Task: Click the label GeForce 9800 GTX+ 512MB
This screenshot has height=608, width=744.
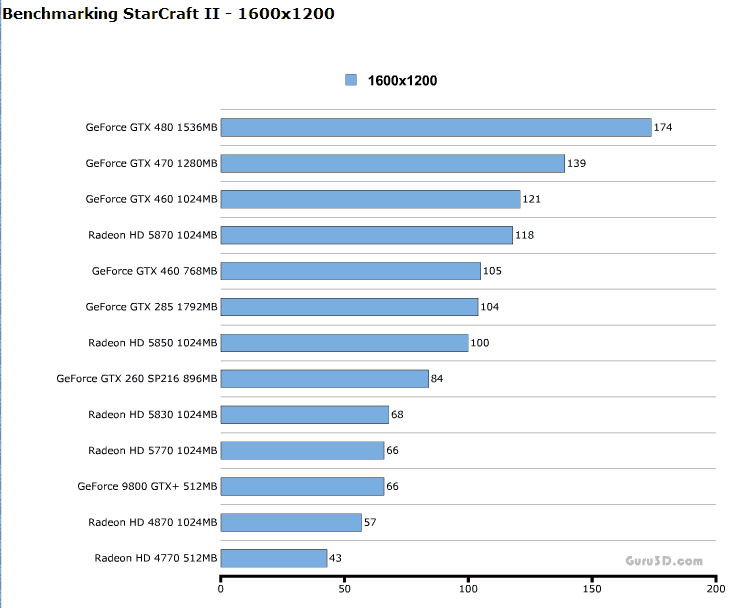Action: click(148, 486)
